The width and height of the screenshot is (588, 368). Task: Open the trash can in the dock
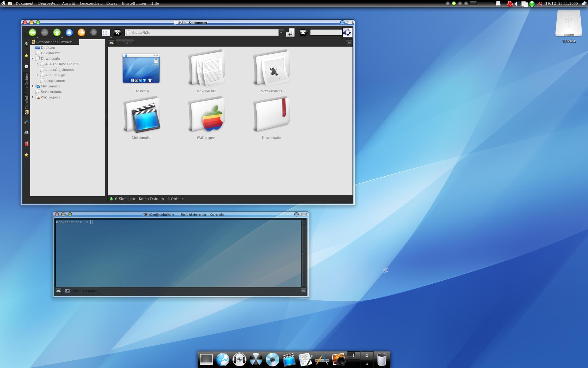pos(382,359)
